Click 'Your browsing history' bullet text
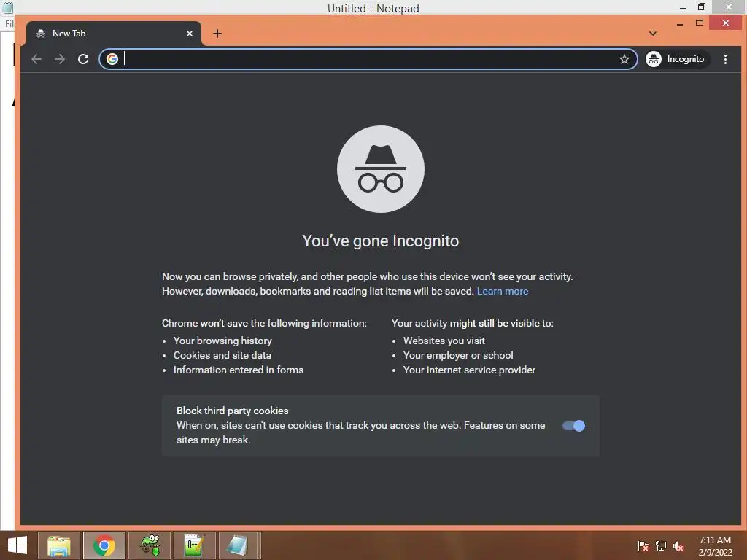Screen dimensions: 747x560 click(222, 341)
